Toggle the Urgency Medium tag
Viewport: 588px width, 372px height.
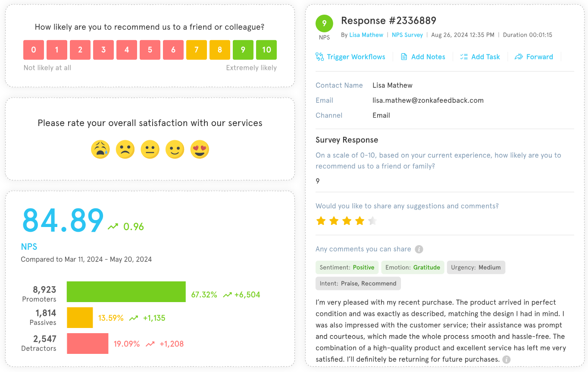point(476,267)
